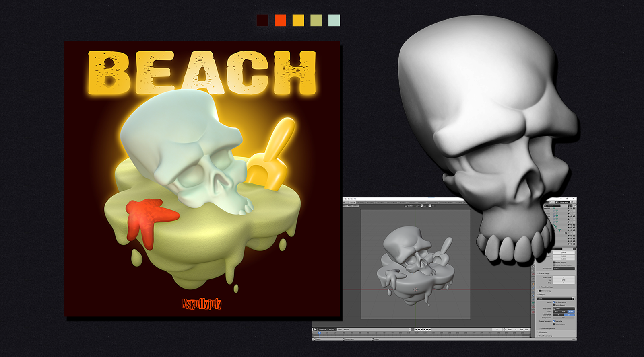Open the Frame Rate dropdown
Image resolution: width=644 pixels, height=357 pixels.
click(x=563, y=269)
